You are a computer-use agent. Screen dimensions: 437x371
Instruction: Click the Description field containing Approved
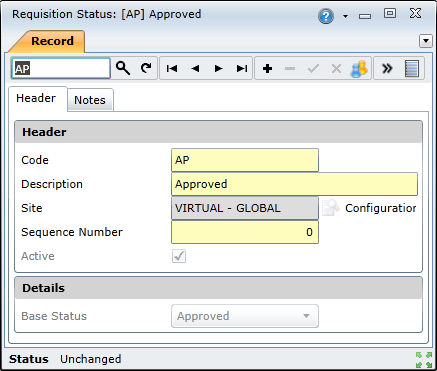click(x=295, y=184)
